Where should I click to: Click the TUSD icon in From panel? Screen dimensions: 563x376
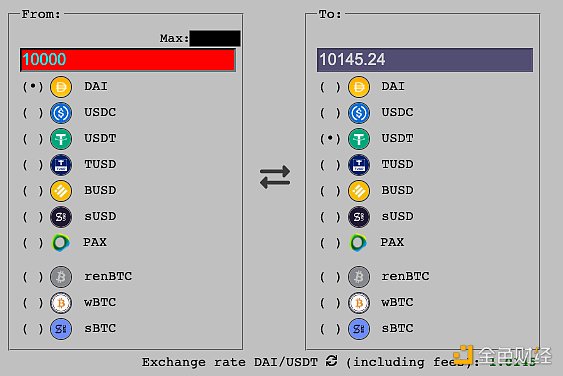(x=61, y=165)
